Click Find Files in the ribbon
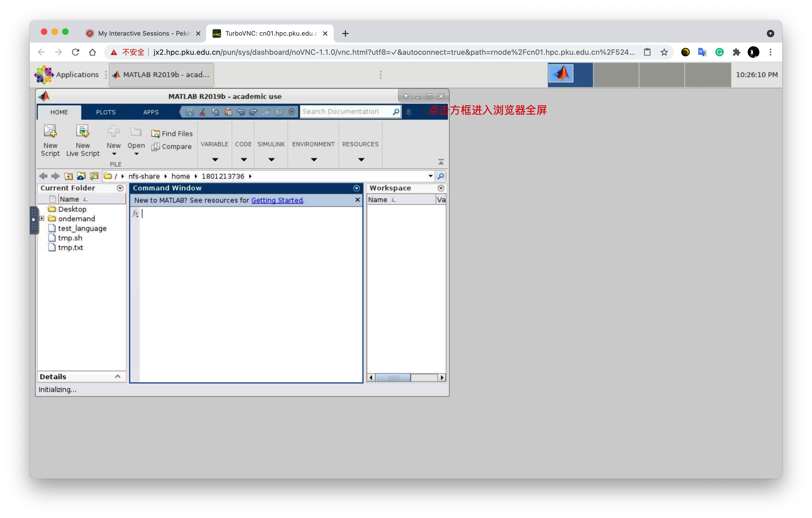The width and height of the screenshot is (812, 518). click(x=172, y=134)
